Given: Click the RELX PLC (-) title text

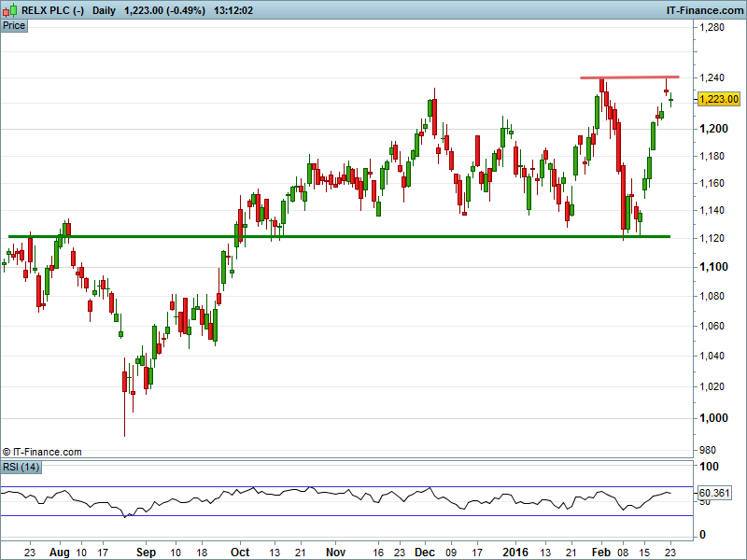Looking at the screenshot, I should tap(52, 10).
